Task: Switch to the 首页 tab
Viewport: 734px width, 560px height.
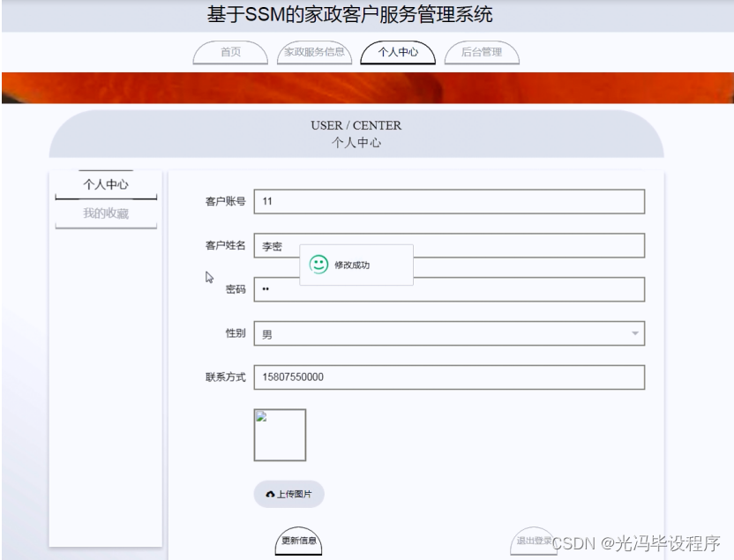Action: coord(229,52)
